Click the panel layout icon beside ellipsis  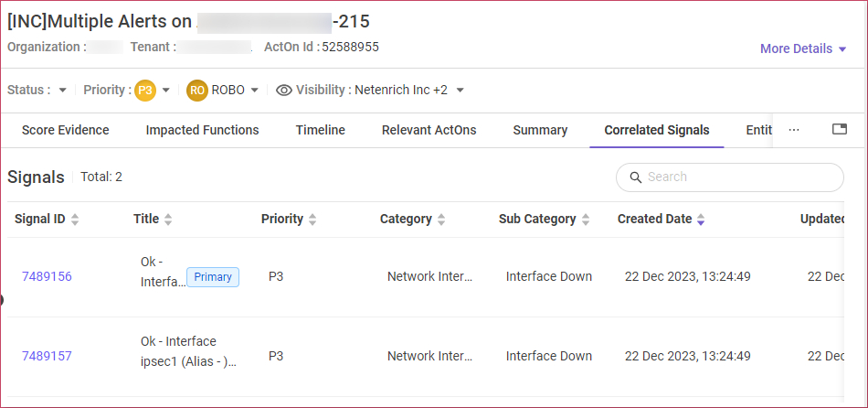[x=840, y=129]
